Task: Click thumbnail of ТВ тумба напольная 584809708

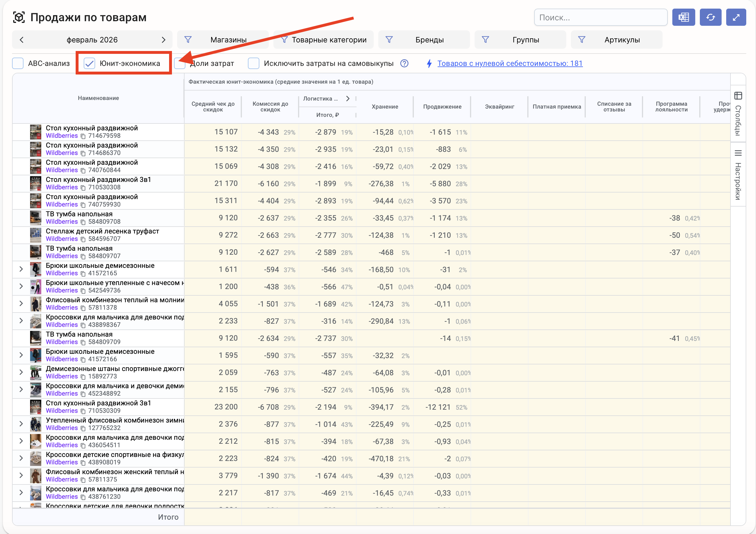Action: click(x=36, y=218)
